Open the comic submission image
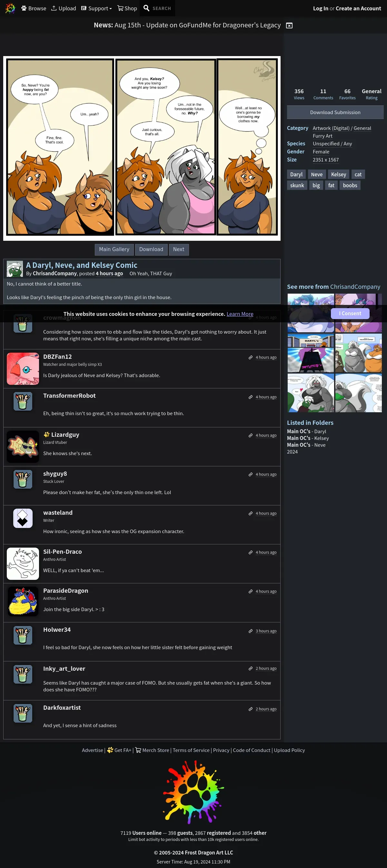Viewport: 387px width, 868px height. 142,148
